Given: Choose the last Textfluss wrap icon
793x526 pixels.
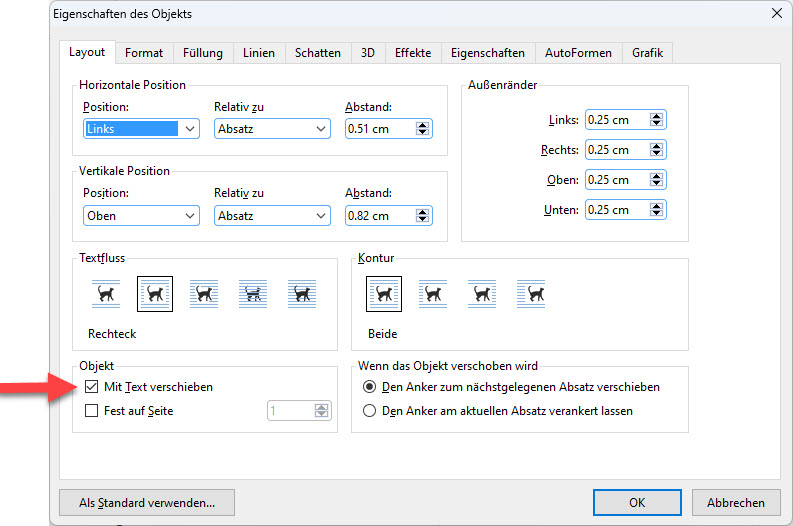Looking at the screenshot, I should pyautogui.click(x=302, y=294).
